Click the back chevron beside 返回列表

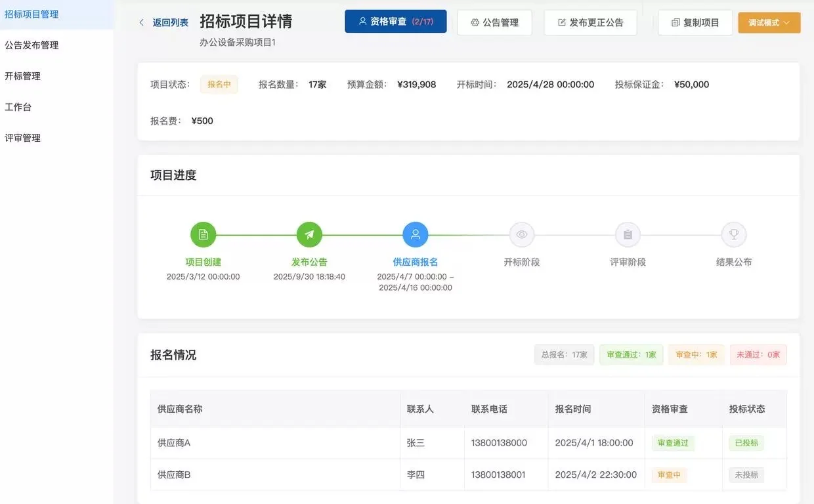[x=141, y=21]
